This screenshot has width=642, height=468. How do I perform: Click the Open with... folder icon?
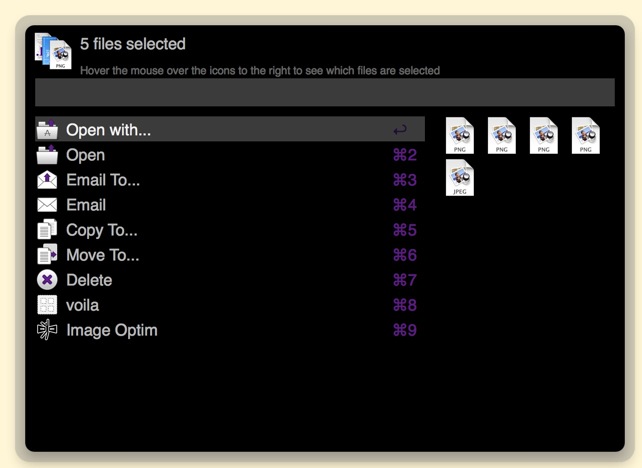[47, 129]
